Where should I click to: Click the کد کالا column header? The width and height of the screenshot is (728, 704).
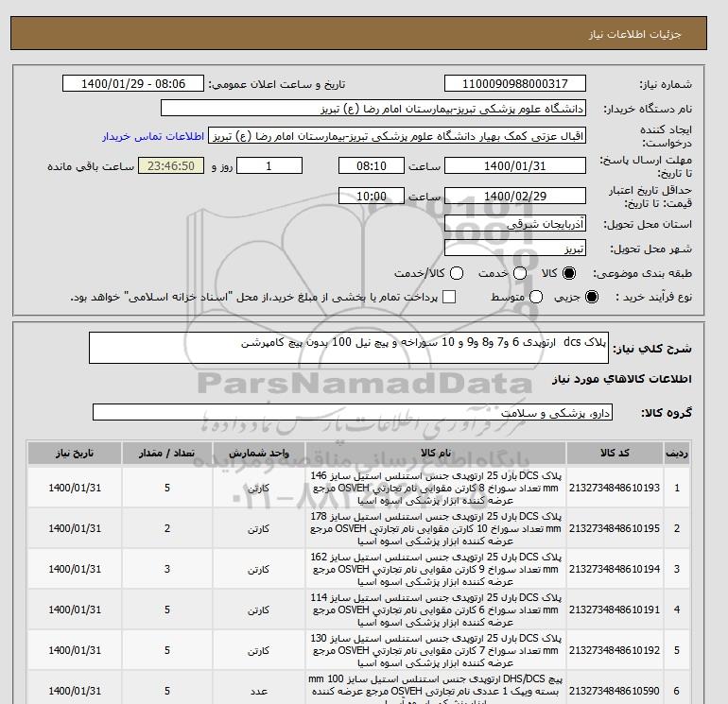coord(615,453)
